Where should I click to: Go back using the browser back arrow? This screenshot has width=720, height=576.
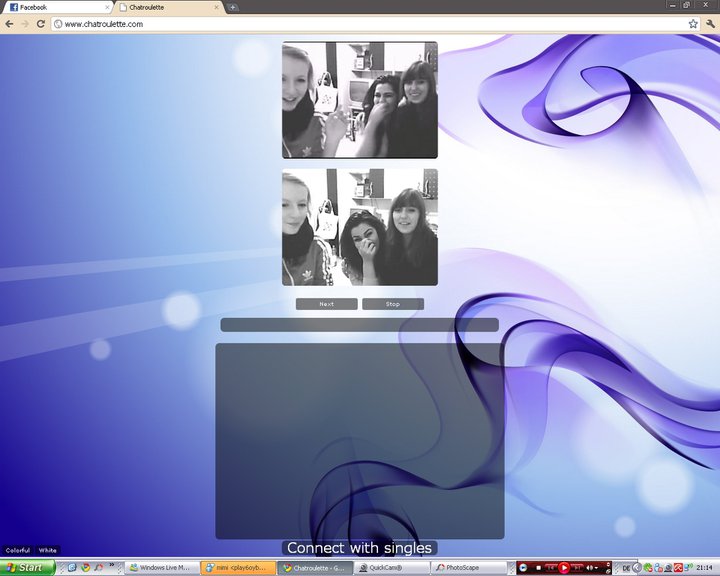9,24
